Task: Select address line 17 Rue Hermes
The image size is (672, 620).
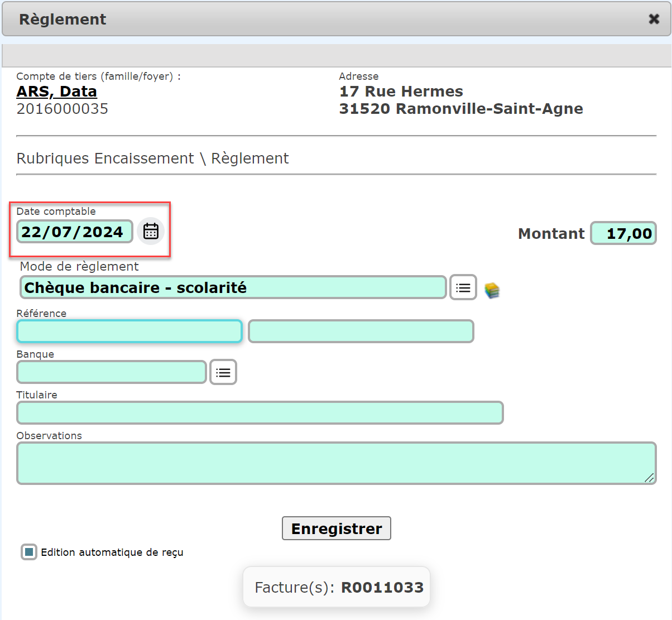Action: [401, 92]
